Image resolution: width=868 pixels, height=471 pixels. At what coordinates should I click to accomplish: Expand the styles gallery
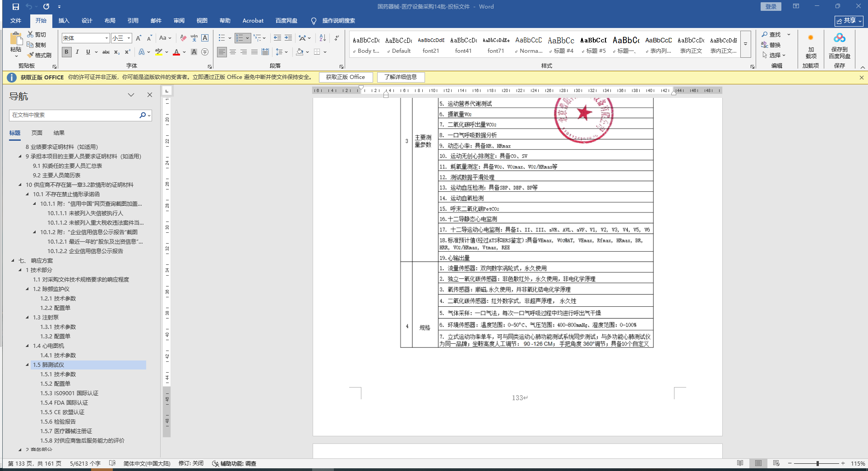point(745,44)
